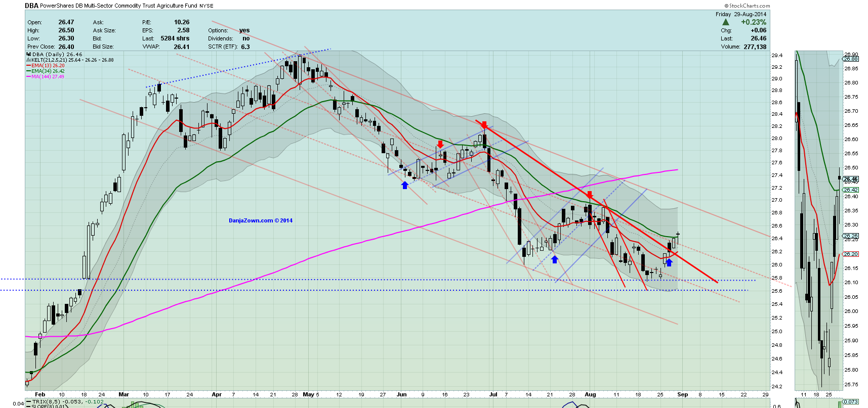Click the Open value 26.47
868x408 pixels.
[x=66, y=22]
